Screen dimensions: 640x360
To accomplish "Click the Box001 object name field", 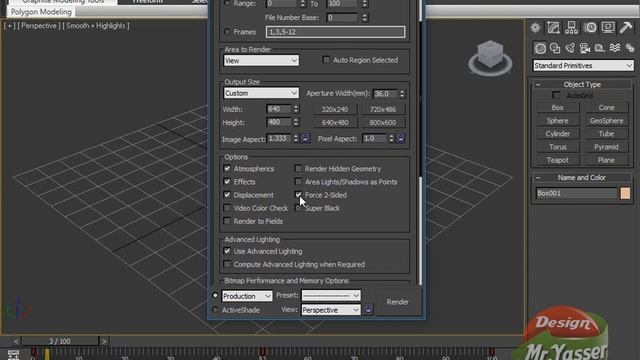I will point(577,193).
